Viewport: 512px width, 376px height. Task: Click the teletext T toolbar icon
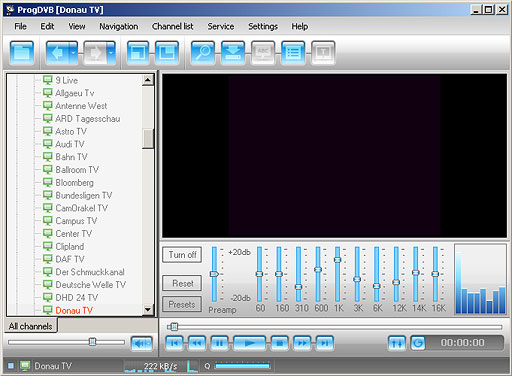(x=323, y=53)
